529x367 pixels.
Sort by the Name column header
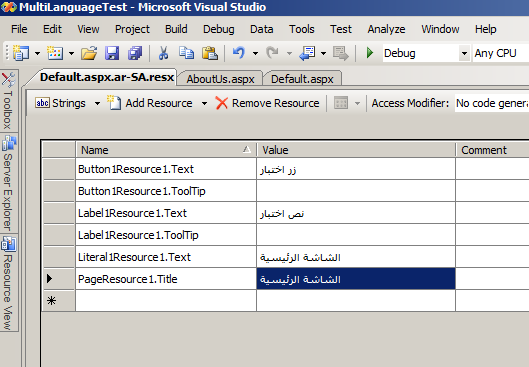point(166,150)
